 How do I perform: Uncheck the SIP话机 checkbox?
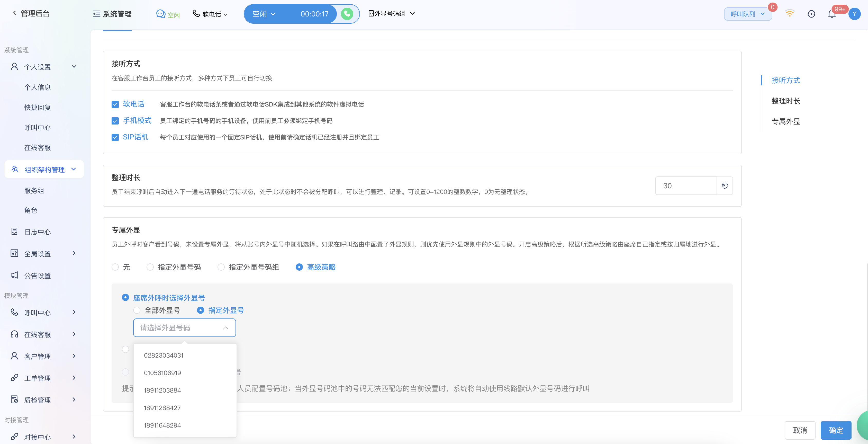[x=115, y=137]
